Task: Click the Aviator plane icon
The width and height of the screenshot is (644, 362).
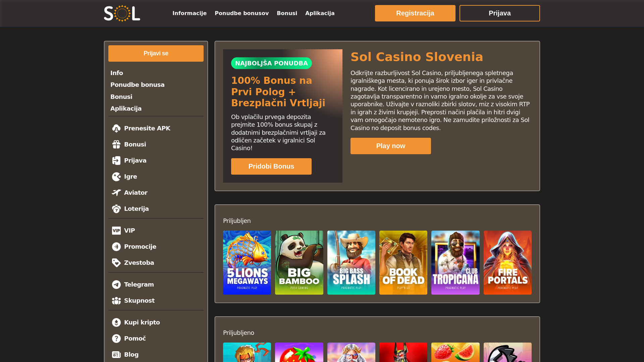Action: pyautogui.click(x=116, y=193)
